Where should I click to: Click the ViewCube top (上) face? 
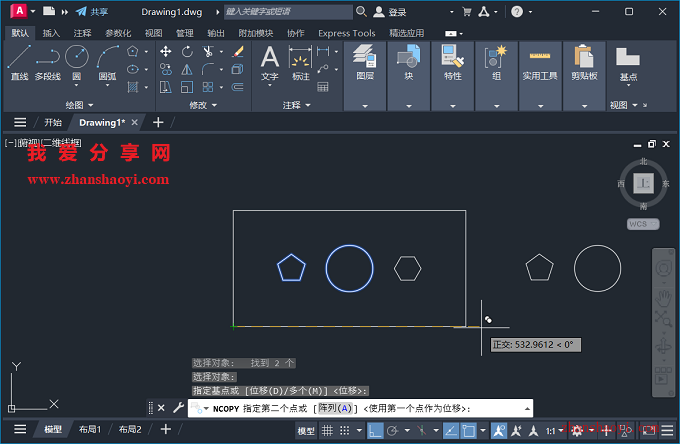click(x=643, y=183)
